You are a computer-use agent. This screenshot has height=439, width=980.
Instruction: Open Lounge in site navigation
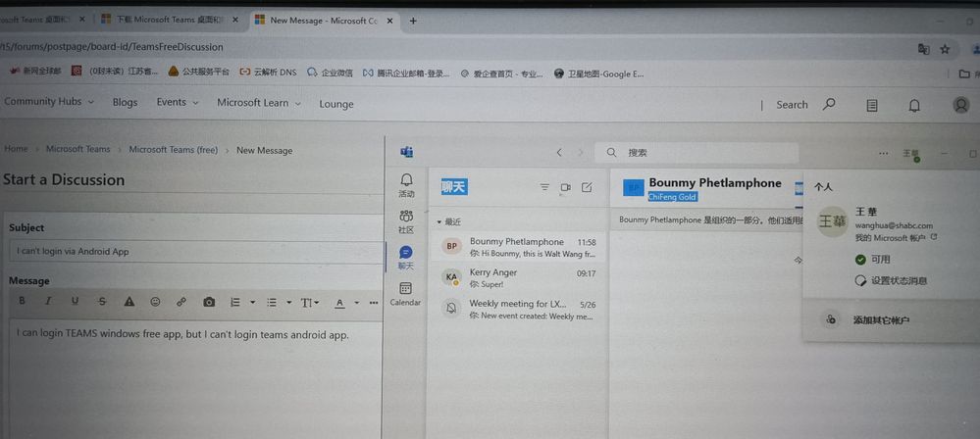(336, 104)
